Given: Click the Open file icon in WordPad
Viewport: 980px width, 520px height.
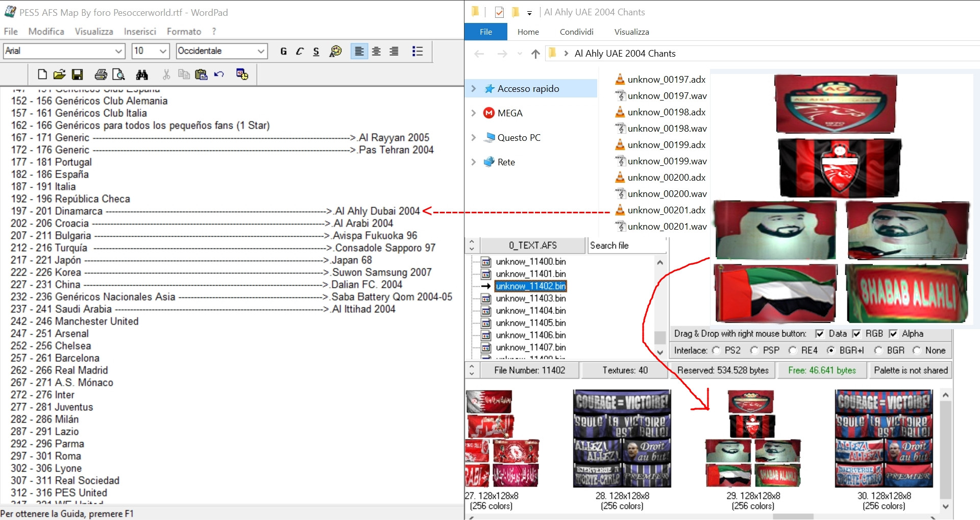Looking at the screenshot, I should 59,75.
